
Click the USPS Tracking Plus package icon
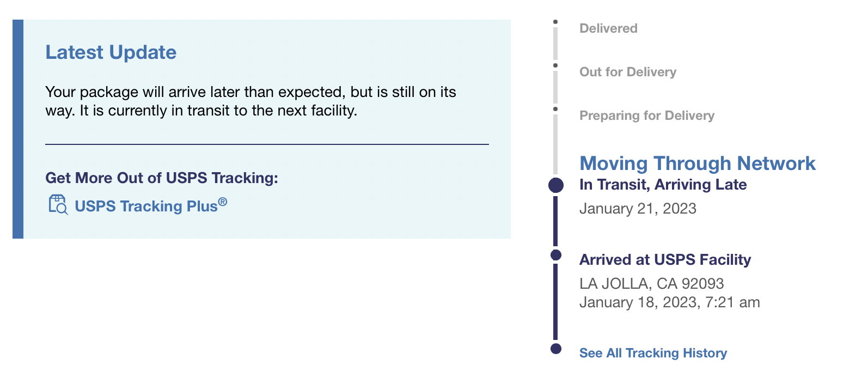[58, 205]
